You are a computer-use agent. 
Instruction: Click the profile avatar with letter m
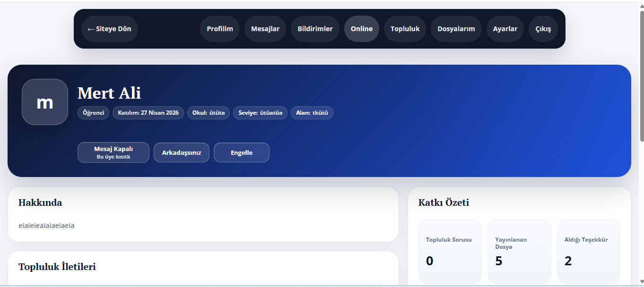[x=45, y=102]
